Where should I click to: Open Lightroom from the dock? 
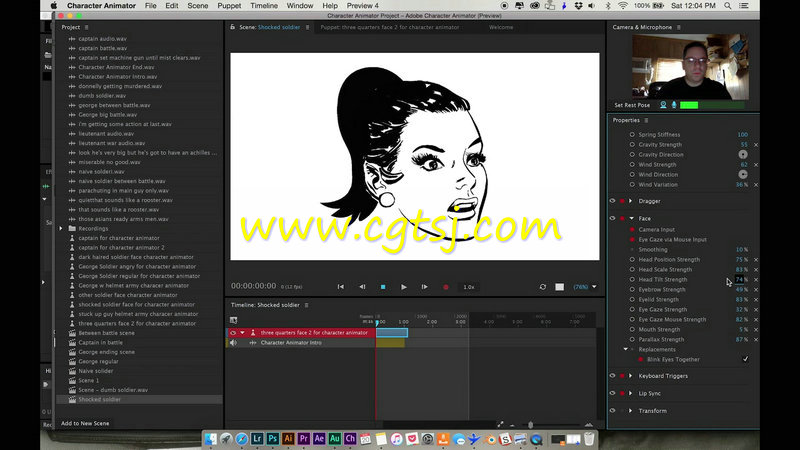pyautogui.click(x=257, y=438)
